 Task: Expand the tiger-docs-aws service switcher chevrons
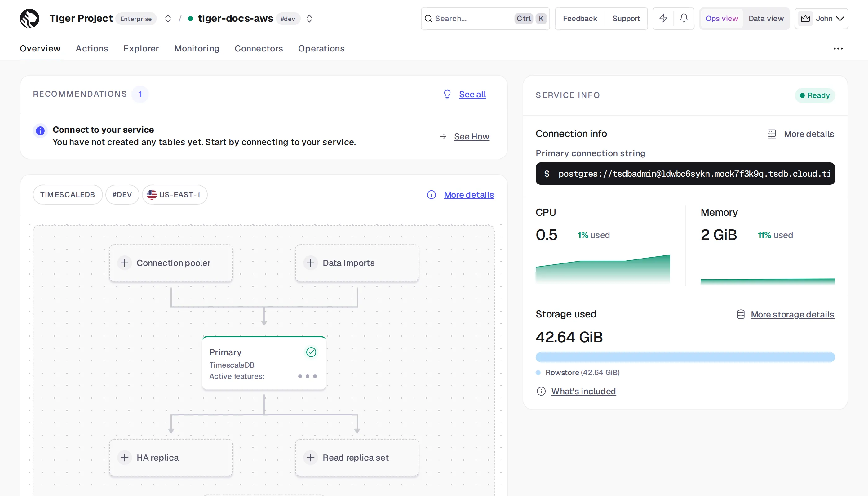(x=309, y=18)
